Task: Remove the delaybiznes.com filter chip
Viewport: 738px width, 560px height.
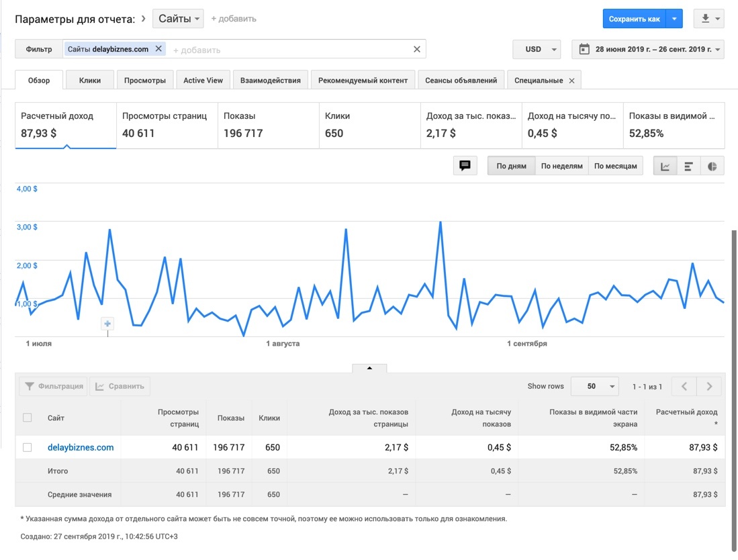Action: (158, 49)
